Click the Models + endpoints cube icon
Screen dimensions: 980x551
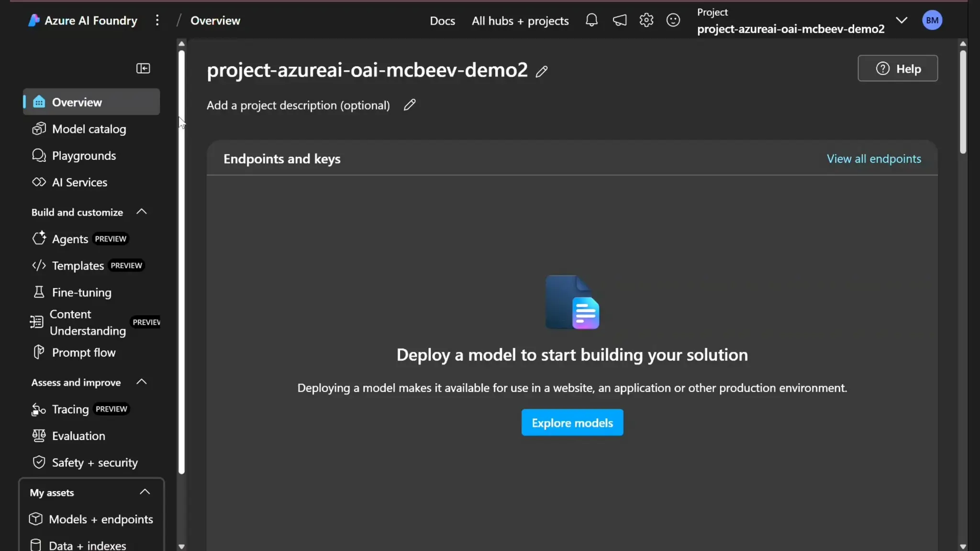[x=36, y=519]
